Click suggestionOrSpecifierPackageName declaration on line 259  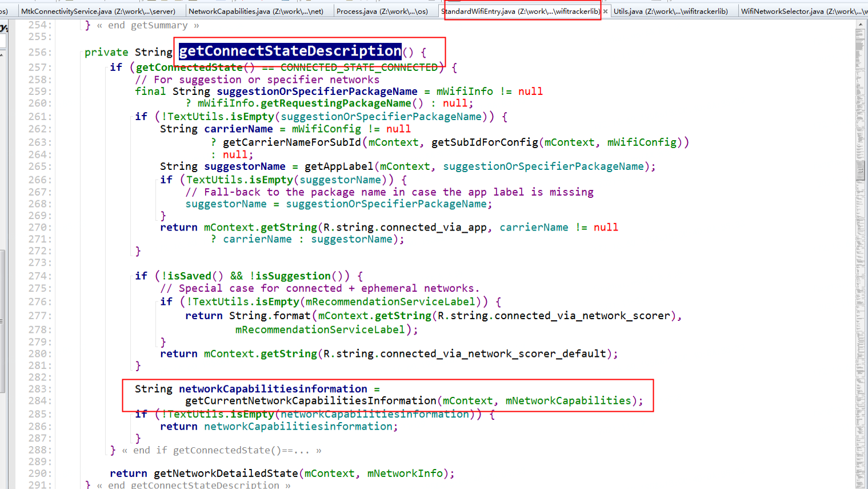point(317,92)
